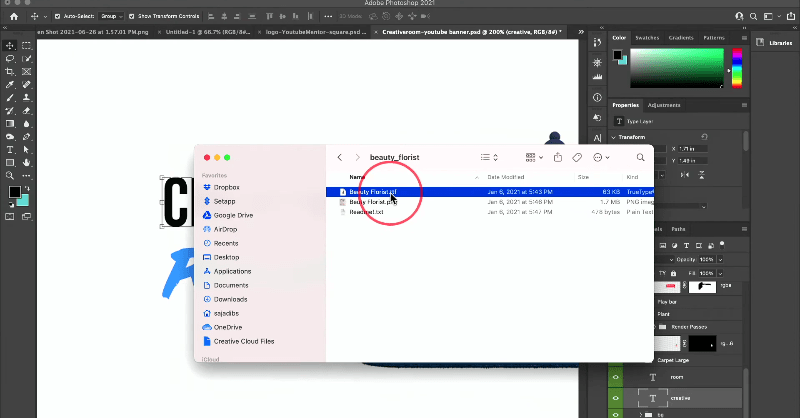Open the Opacity dropdown arrow
800x418 pixels.
pos(720,259)
